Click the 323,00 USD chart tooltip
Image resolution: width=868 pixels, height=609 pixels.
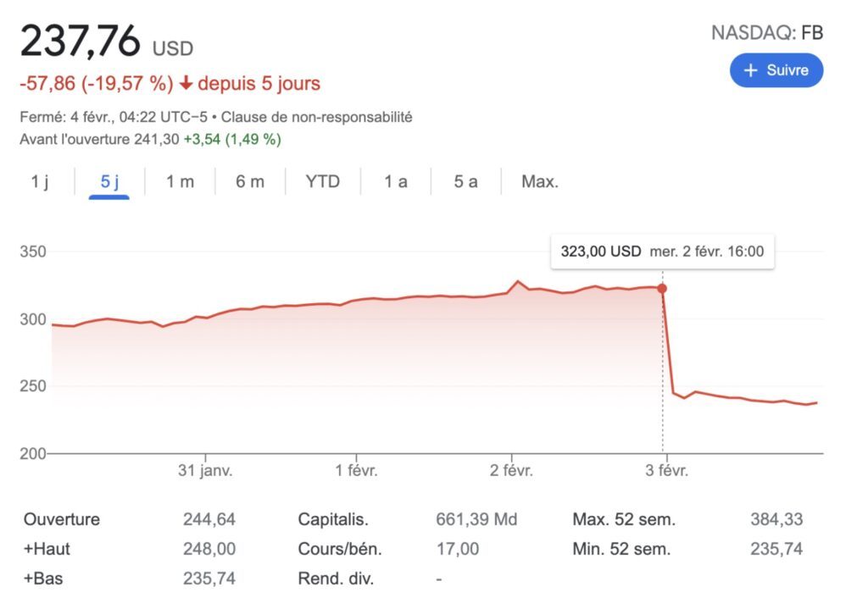[663, 252]
